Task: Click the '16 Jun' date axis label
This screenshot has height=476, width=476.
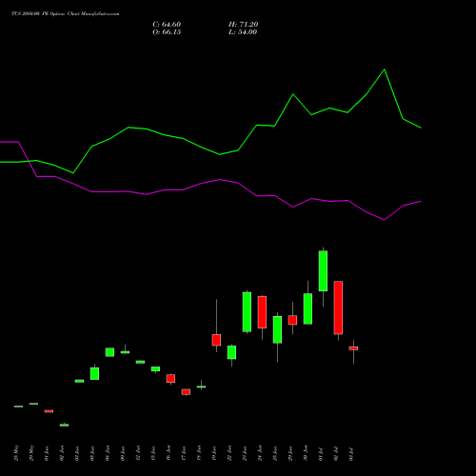Action: (x=169, y=453)
